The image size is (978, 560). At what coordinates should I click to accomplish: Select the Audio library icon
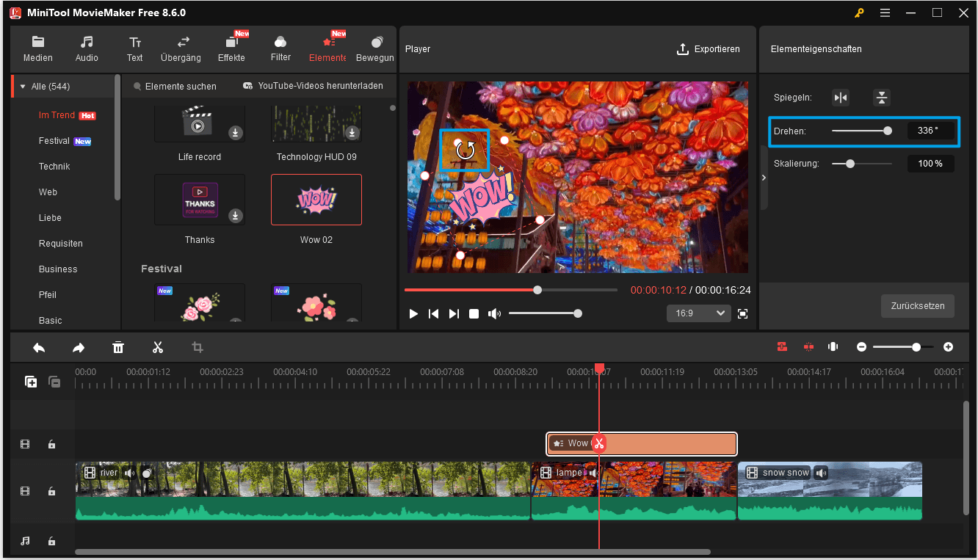pyautogui.click(x=86, y=48)
